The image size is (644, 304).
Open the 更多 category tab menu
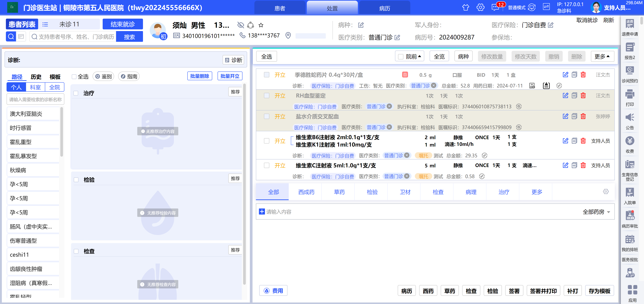[x=536, y=192]
